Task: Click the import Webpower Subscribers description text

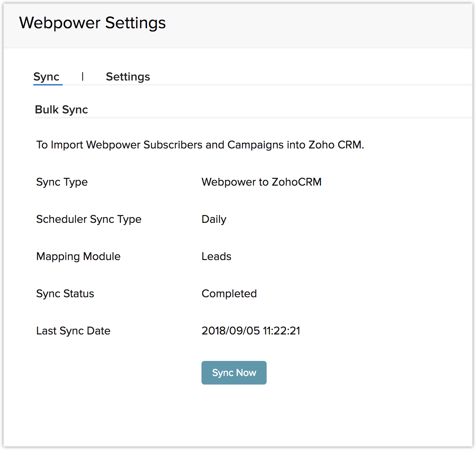Action: (x=200, y=145)
